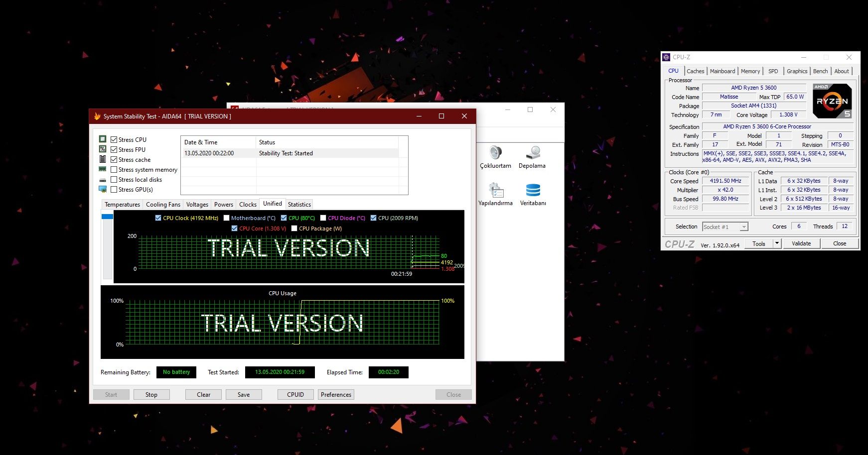Click the Clear button in AIDA64
Screen dimensions: 868x455
coord(204,395)
